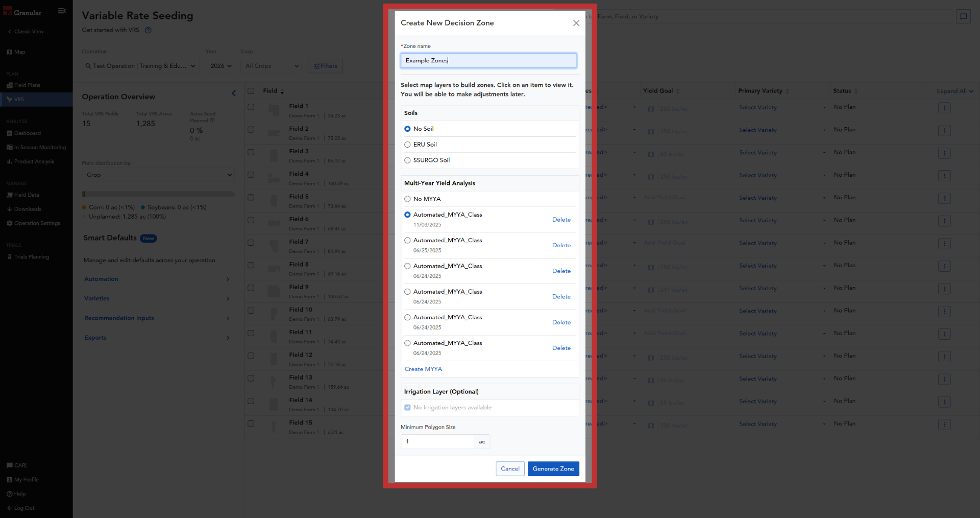
Task: Open the Field 1 row more-options menu
Action: (944, 108)
